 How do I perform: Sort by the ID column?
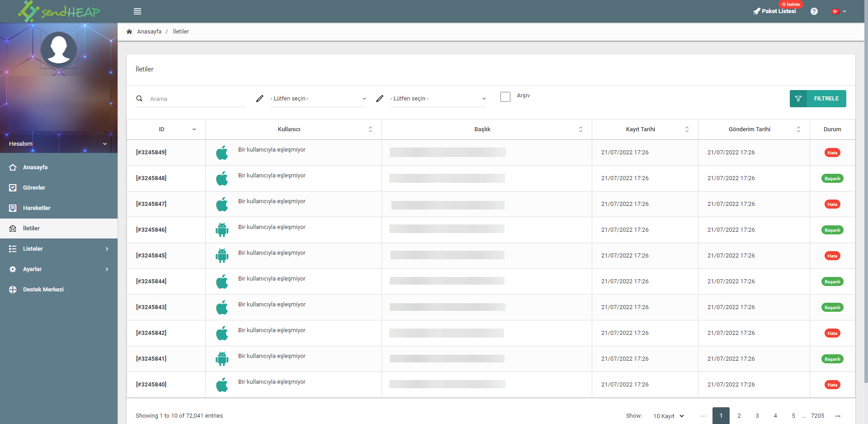pyautogui.click(x=166, y=129)
